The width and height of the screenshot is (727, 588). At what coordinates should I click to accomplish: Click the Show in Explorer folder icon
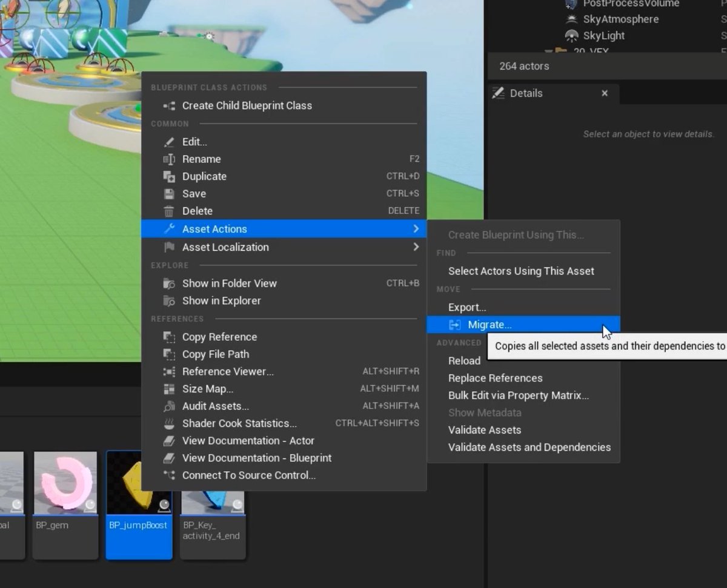pyautogui.click(x=169, y=301)
